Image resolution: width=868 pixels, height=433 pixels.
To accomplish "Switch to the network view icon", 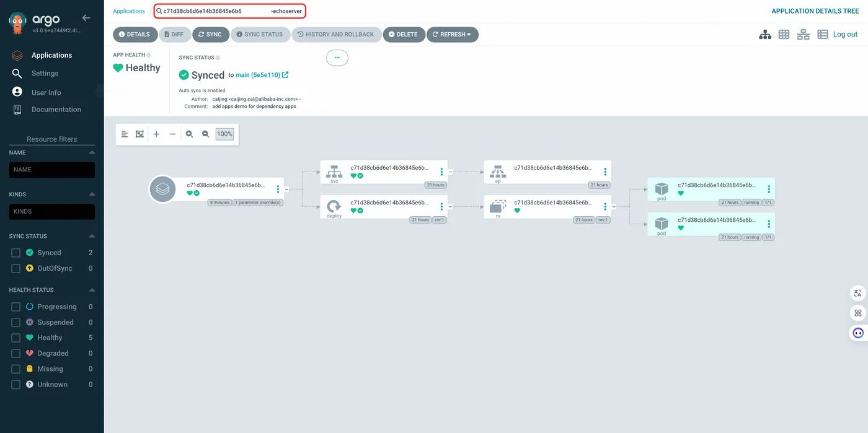I will 804,35.
